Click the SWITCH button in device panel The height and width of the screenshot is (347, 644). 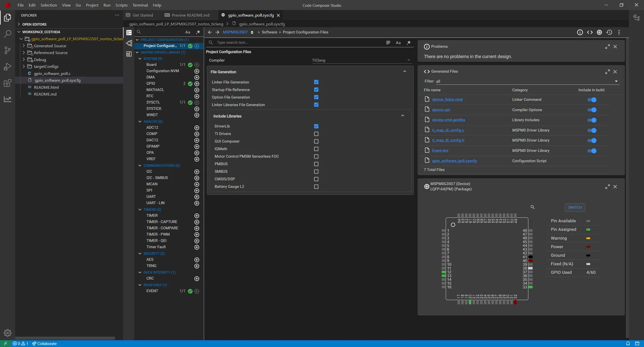pos(575,208)
